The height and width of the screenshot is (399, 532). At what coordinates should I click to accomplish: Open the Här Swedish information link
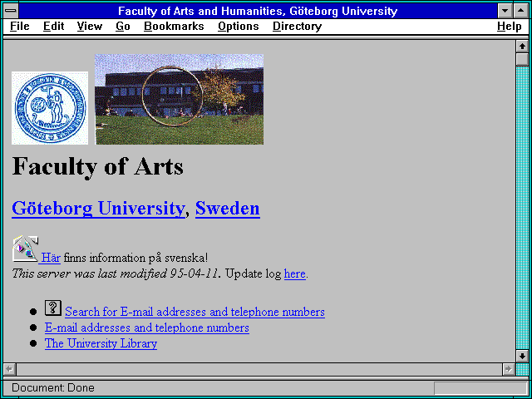tap(51, 258)
